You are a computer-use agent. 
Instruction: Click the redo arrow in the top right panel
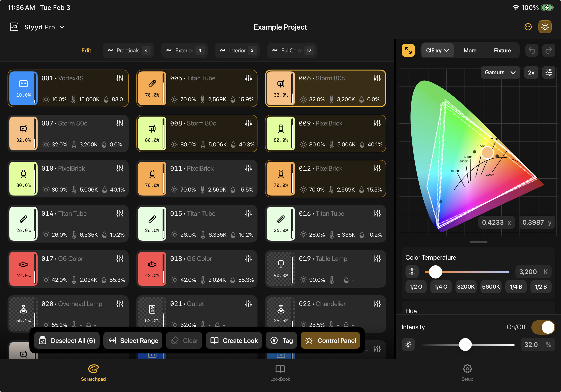point(549,50)
